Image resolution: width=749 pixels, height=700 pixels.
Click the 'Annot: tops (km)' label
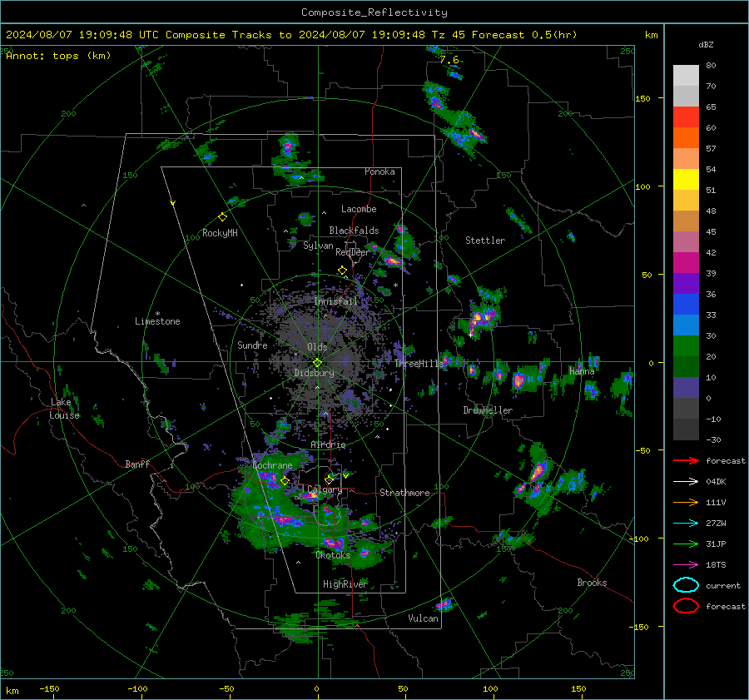pyautogui.click(x=58, y=56)
